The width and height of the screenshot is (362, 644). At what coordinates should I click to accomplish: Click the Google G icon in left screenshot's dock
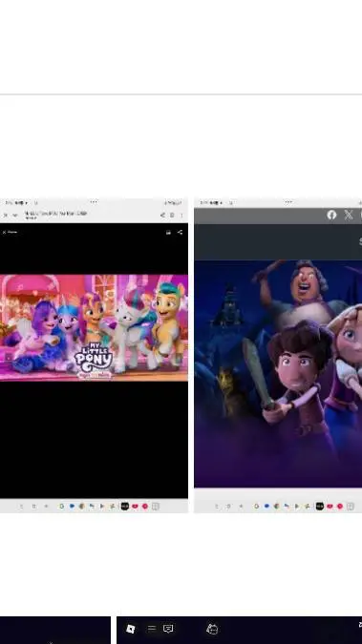61,507
